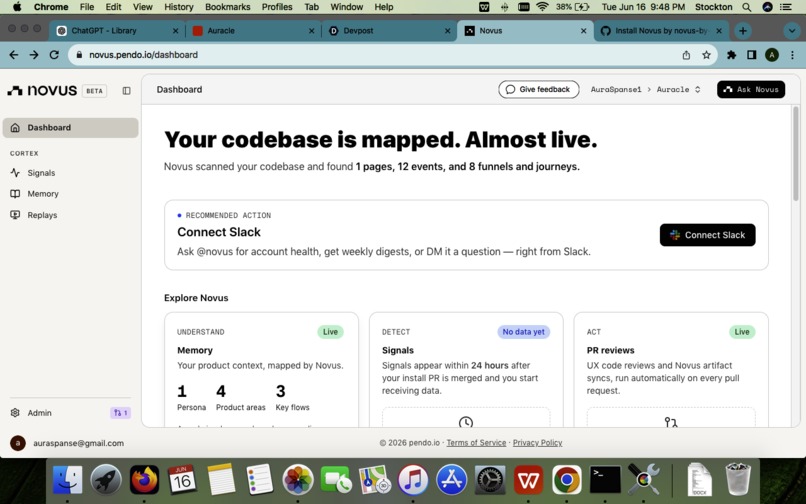Viewport: 806px width, 504px height.
Task: Go forward in Chrome
Action: [x=34, y=55]
